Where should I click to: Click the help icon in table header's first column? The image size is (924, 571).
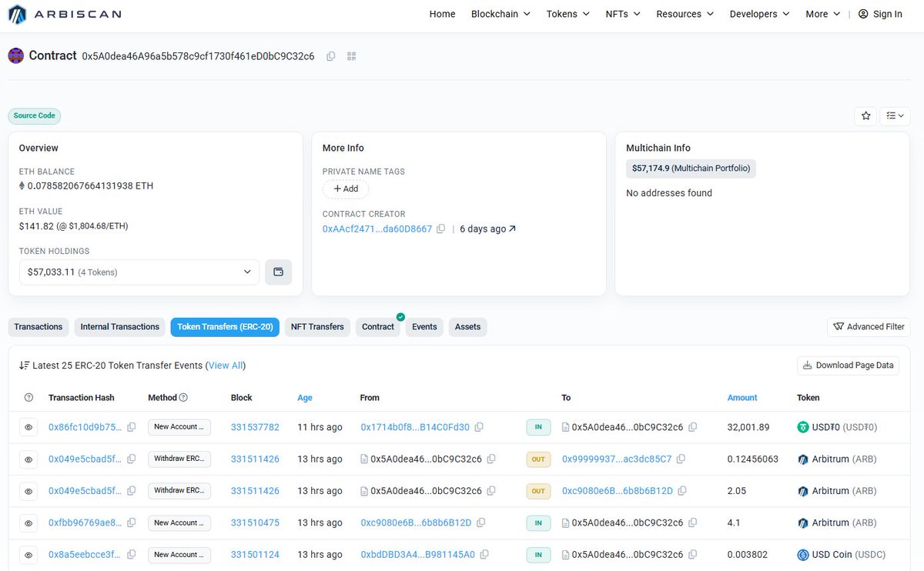pyautogui.click(x=28, y=398)
